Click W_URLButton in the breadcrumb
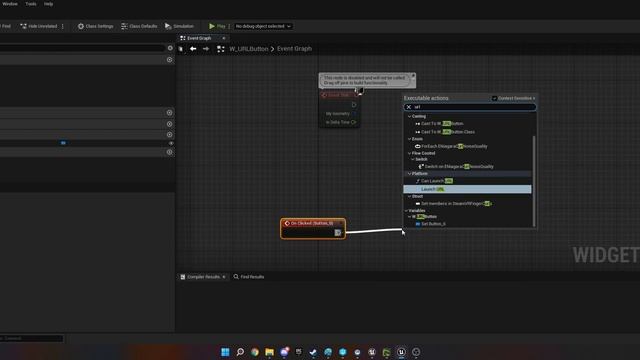Viewport: 640px width, 360px height. pyautogui.click(x=249, y=49)
